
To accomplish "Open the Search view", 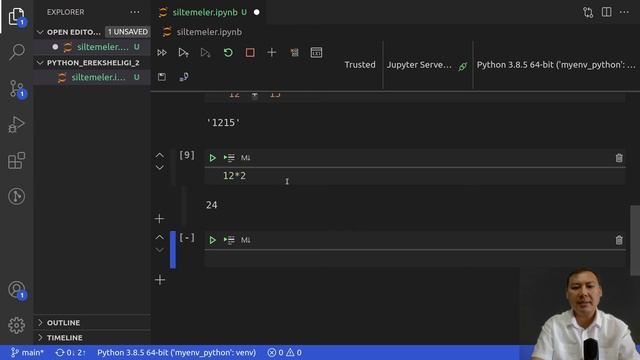I will pos(16,52).
